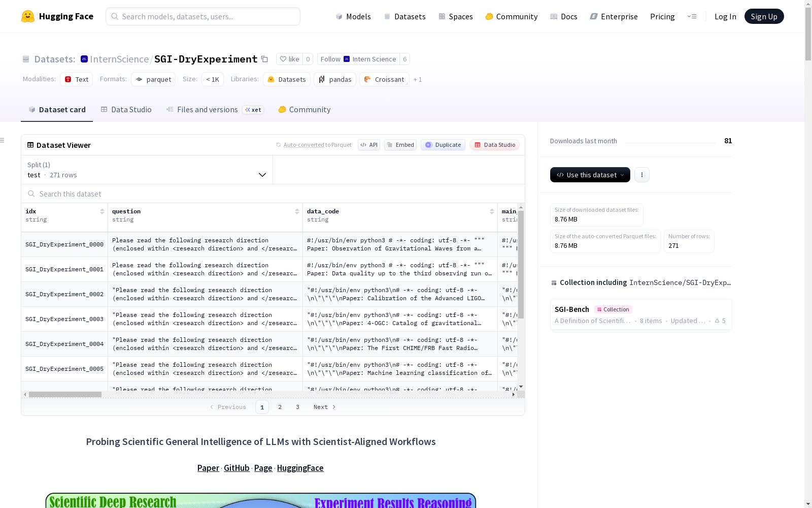
Task: Select the parquet format tag
Action: click(153, 79)
